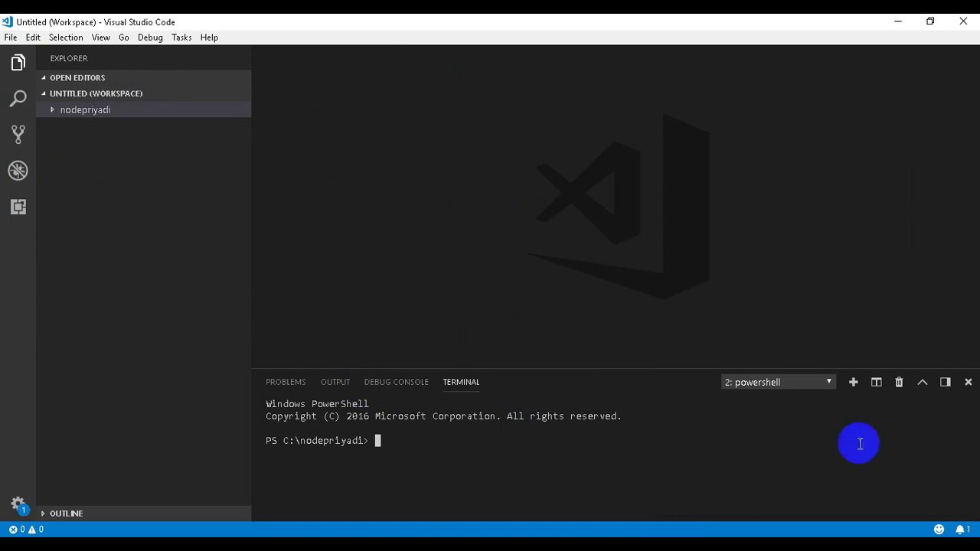Screen dimensions: 980x551
Task: Open the Explorer view in activity bar
Action: (18, 63)
